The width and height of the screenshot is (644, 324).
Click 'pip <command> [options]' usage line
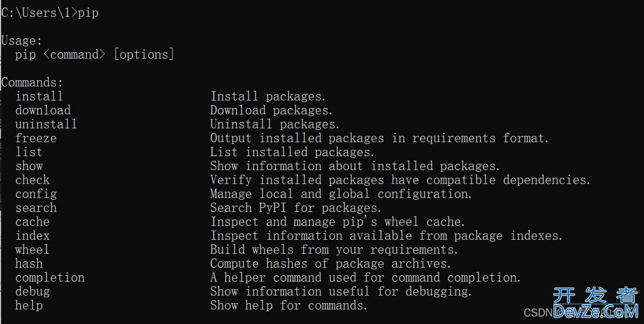point(95,55)
